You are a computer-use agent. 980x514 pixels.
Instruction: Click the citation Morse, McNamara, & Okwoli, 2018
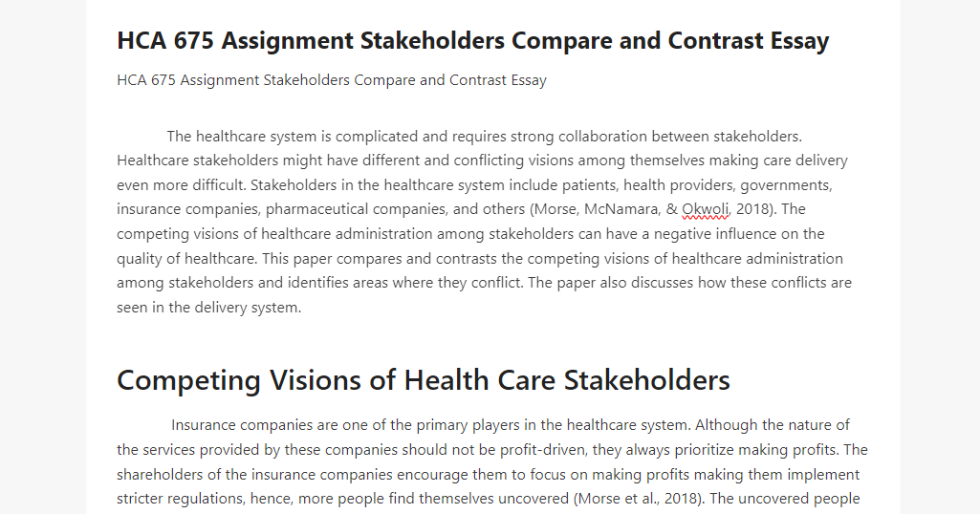click(x=651, y=209)
